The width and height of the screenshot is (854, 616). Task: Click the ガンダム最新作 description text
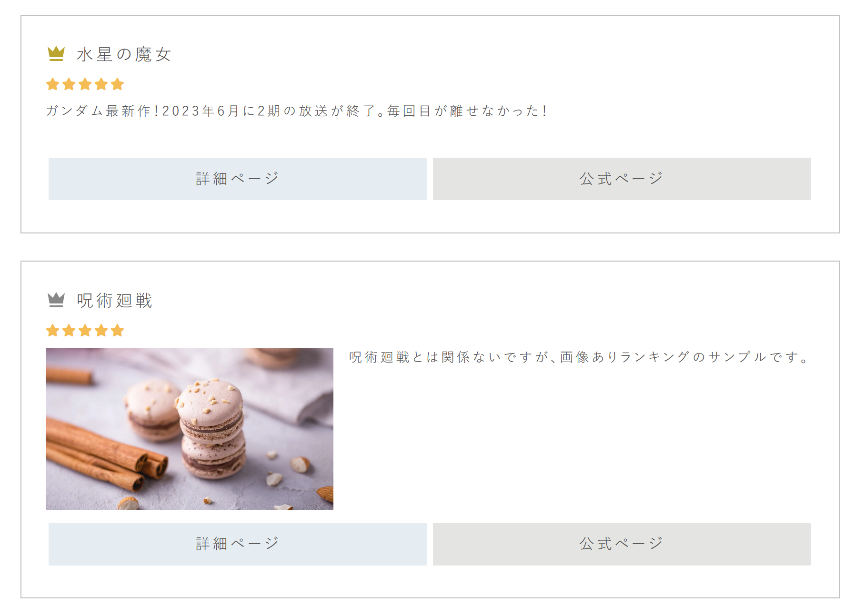297,111
